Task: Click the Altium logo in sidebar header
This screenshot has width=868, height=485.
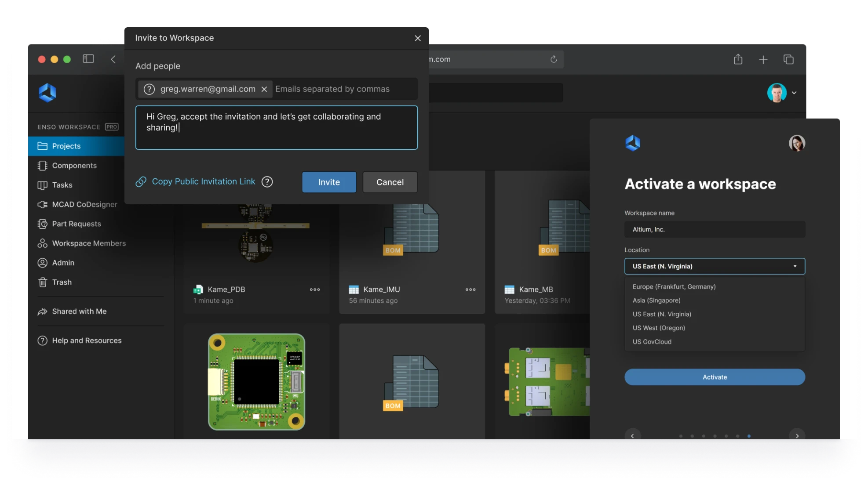Action: (x=47, y=93)
